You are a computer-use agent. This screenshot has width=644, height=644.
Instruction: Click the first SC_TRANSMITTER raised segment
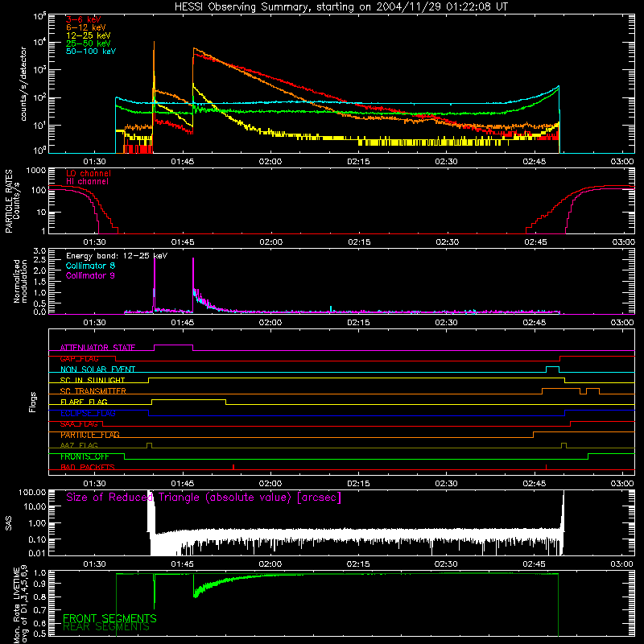pyautogui.click(x=561, y=389)
